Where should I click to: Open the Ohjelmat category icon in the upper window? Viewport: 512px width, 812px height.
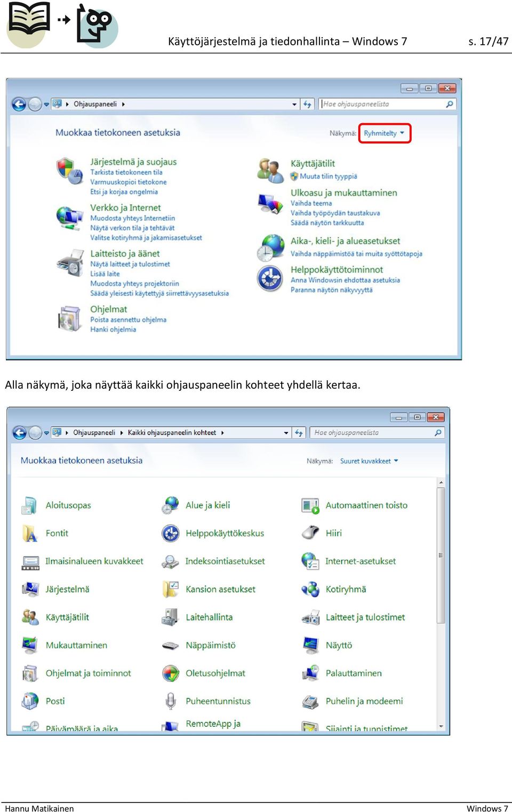click(x=70, y=318)
